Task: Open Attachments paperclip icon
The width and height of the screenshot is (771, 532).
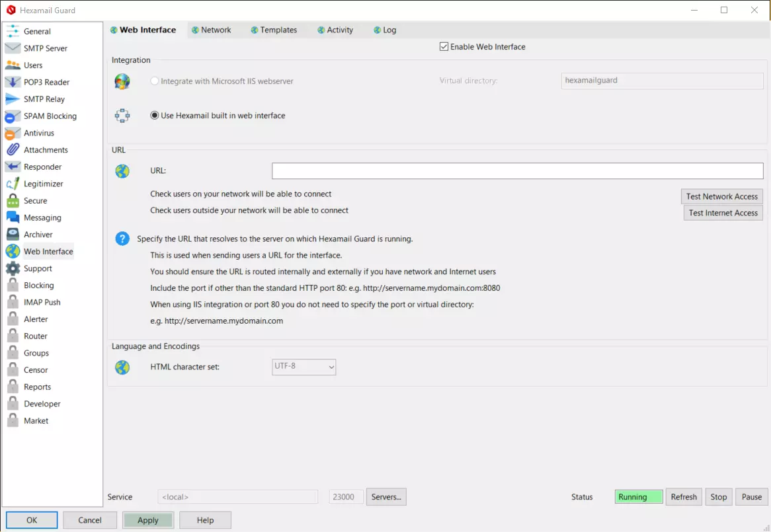Action: pyautogui.click(x=13, y=150)
